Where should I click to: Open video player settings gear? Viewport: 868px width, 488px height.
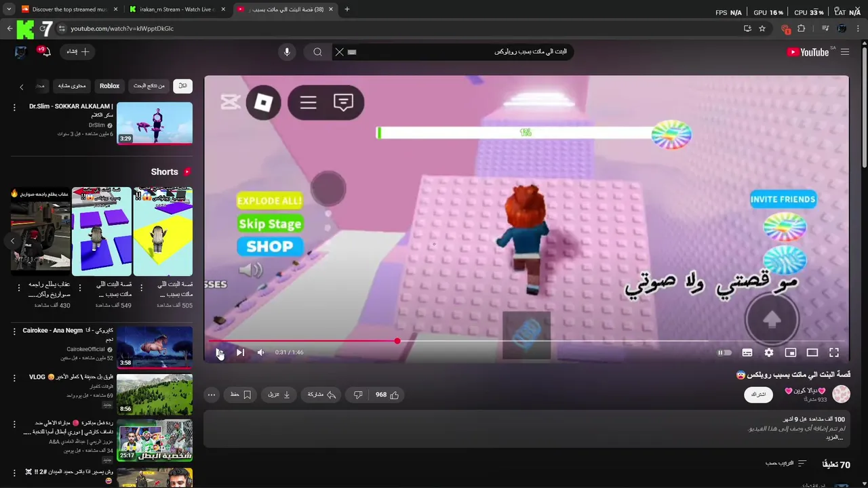pyautogui.click(x=769, y=352)
